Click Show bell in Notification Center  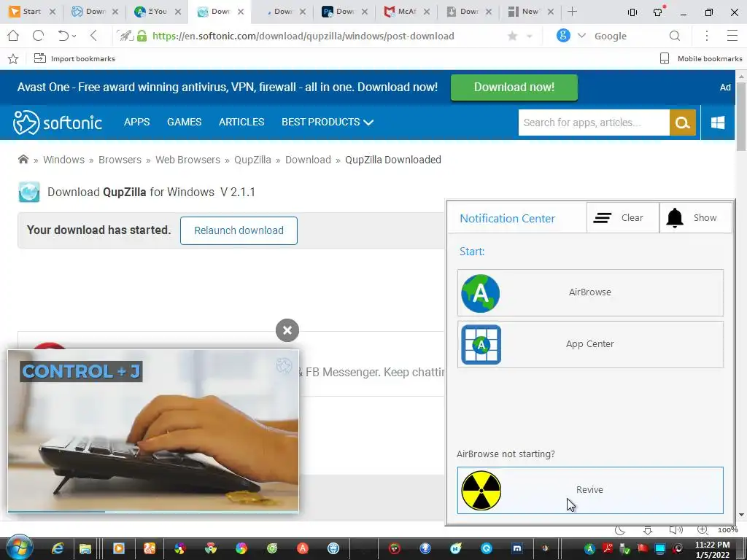pyautogui.click(x=695, y=217)
